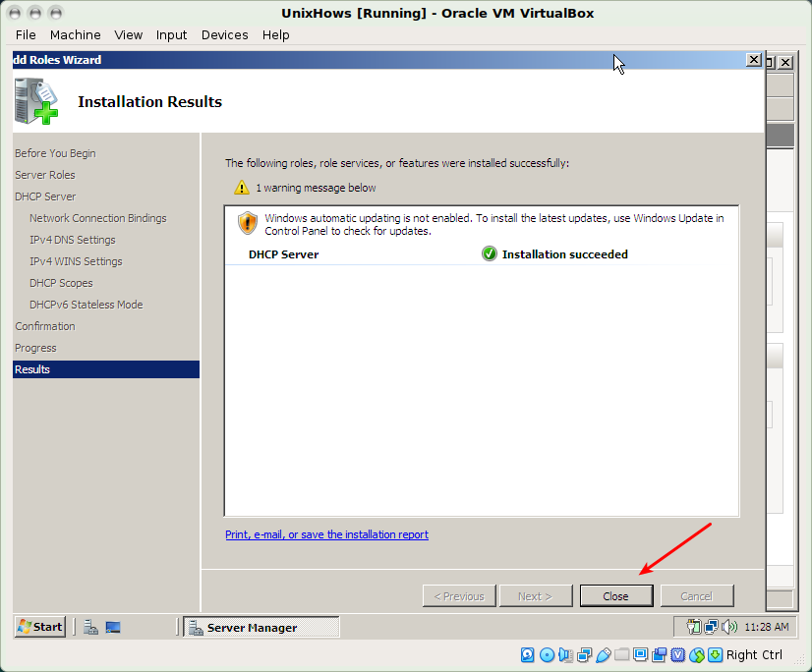This screenshot has height=672, width=812.
Task: Click the VirtualBox hard disk activity icon
Action: [x=527, y=655]
